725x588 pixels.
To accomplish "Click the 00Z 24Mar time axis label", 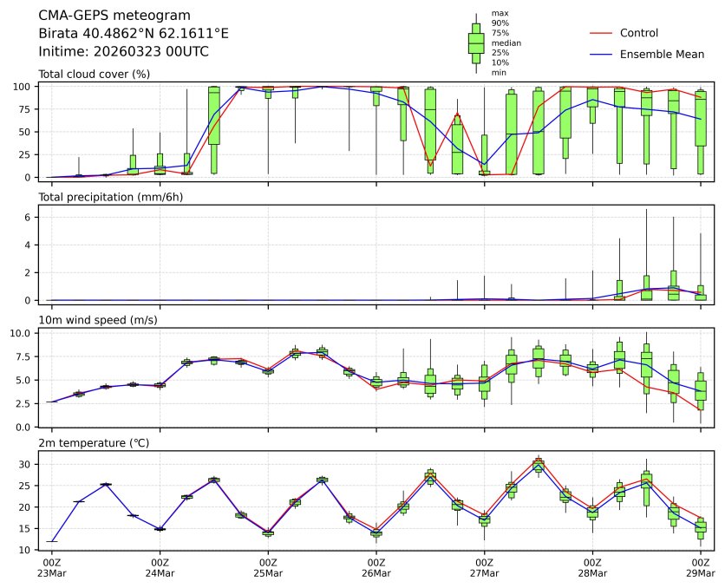I will click(160, 567).
